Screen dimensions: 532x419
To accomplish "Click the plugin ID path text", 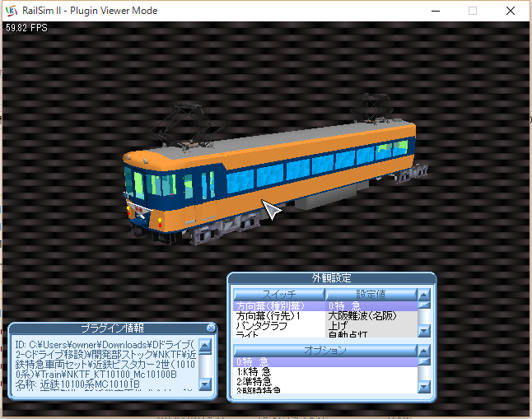I will (105, 359).
